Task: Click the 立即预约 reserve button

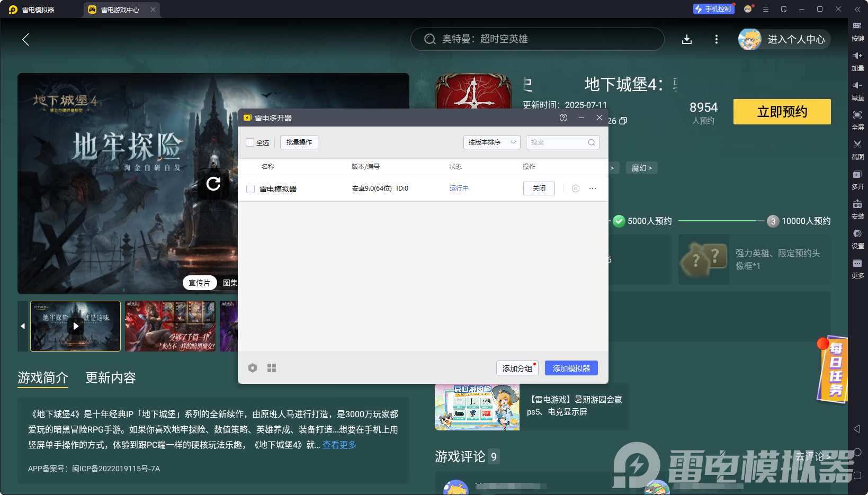Action: coord(782,112)
